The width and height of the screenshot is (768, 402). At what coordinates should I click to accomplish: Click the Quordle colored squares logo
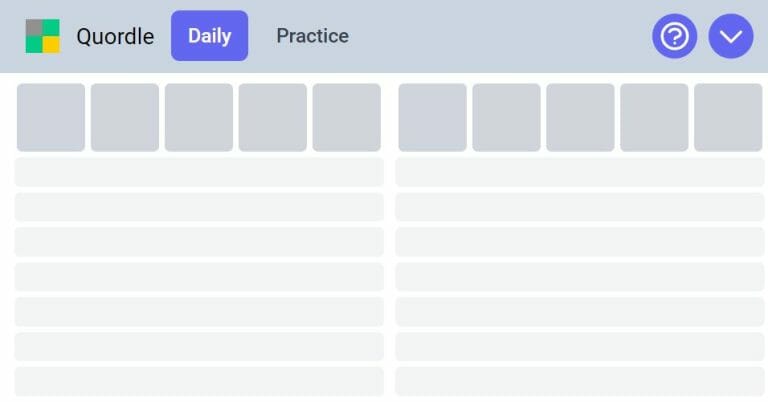pos(43,36)
